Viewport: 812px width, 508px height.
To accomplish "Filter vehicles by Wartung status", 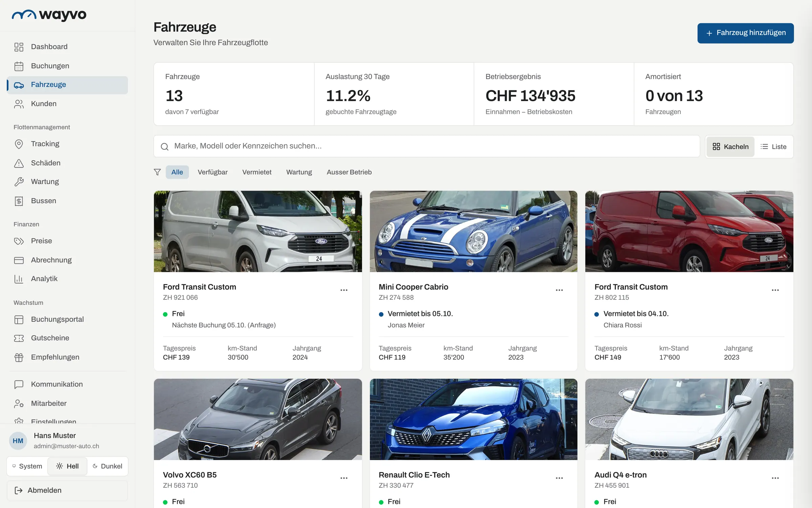I will [299, 172].
